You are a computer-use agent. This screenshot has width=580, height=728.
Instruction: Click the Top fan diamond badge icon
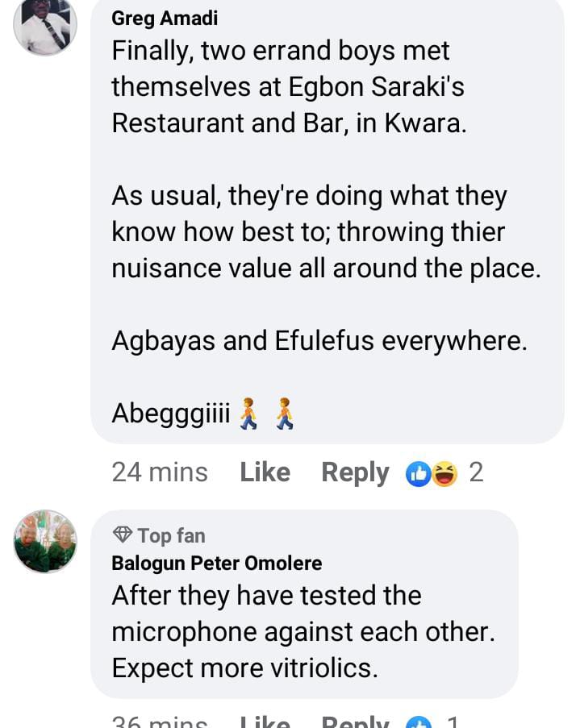[x=122, y=535]
